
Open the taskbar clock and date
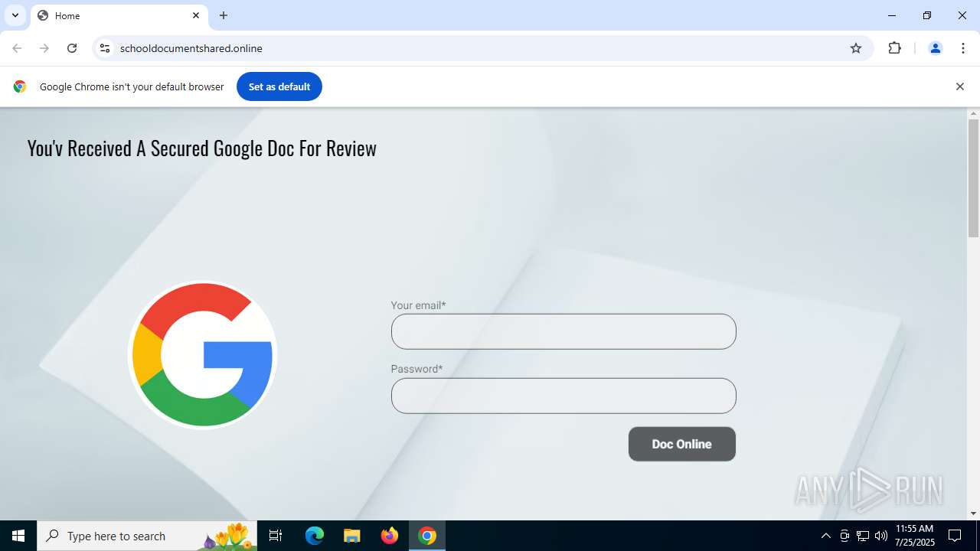[x=915, y=536]
